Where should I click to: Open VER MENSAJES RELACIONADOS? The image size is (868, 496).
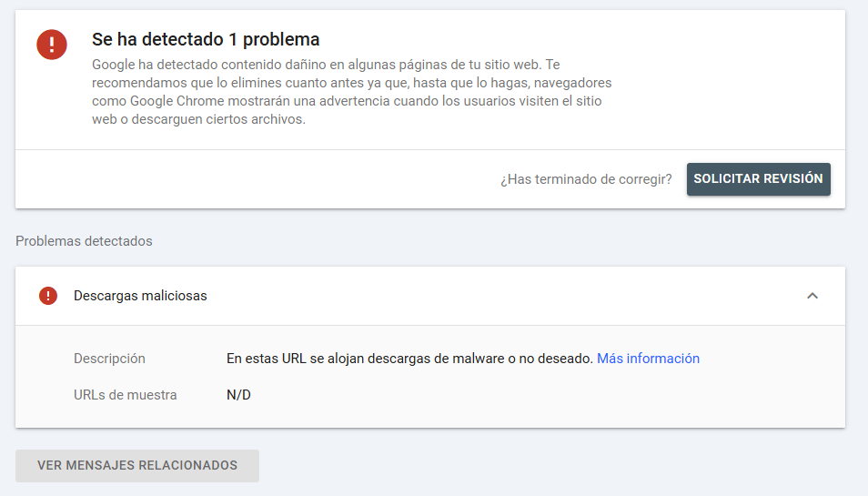137,465
